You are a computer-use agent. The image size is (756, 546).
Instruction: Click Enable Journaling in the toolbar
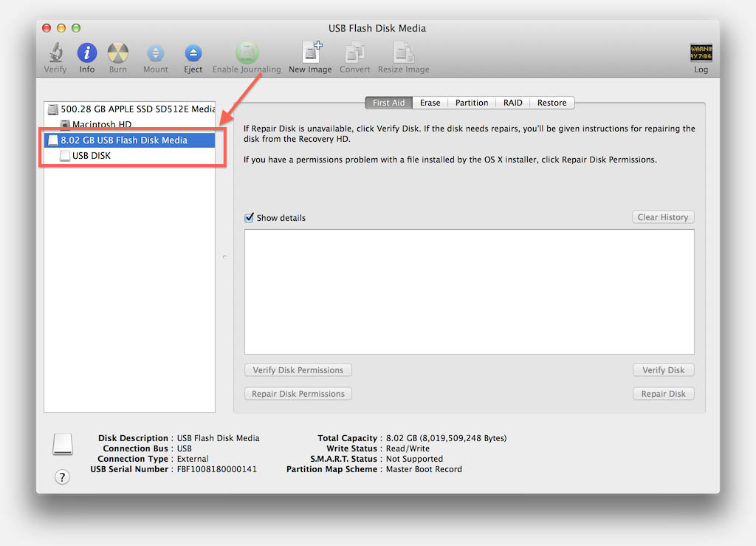(247, 52)
